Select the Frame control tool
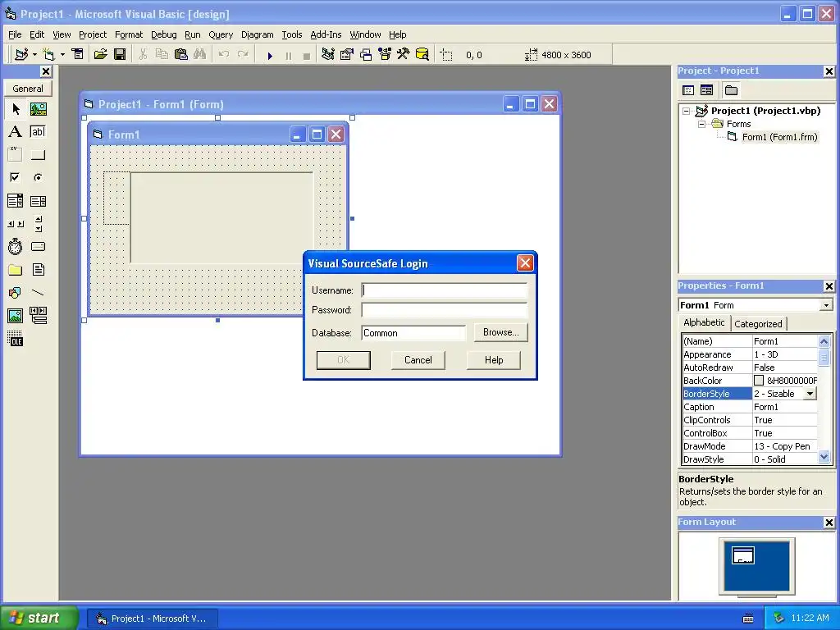This screenshot has width=840, height=630. click(x=16, y=155)
